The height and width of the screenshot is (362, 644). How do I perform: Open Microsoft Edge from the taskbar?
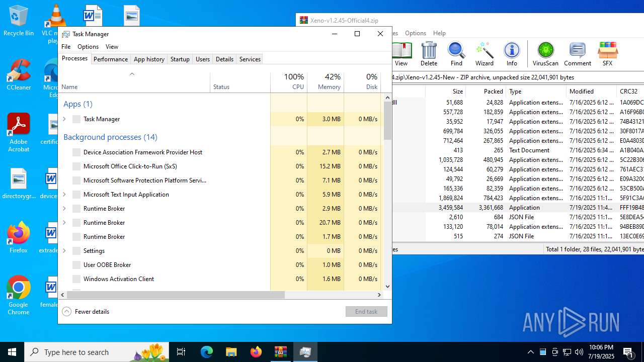point(207,352)
